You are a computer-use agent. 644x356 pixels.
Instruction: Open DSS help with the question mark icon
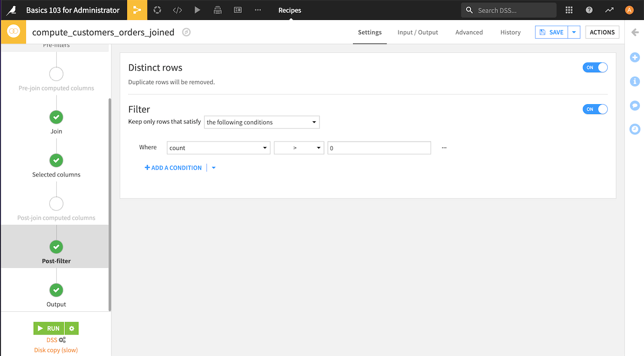589,10
